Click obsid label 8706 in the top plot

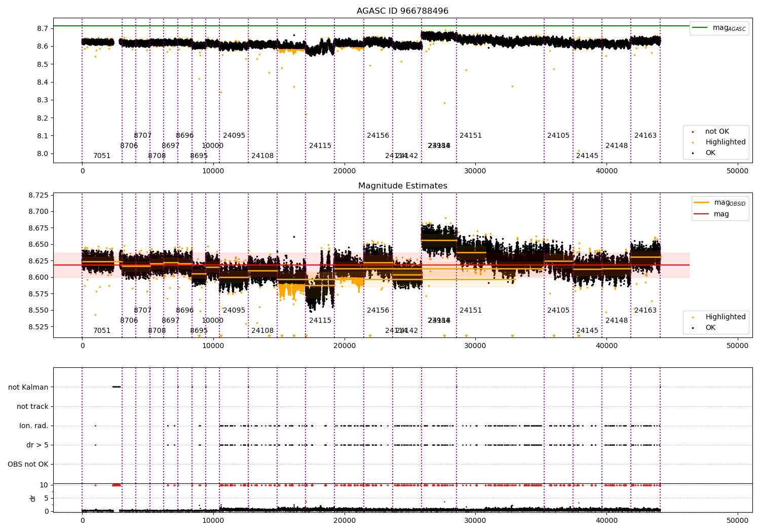129,146
